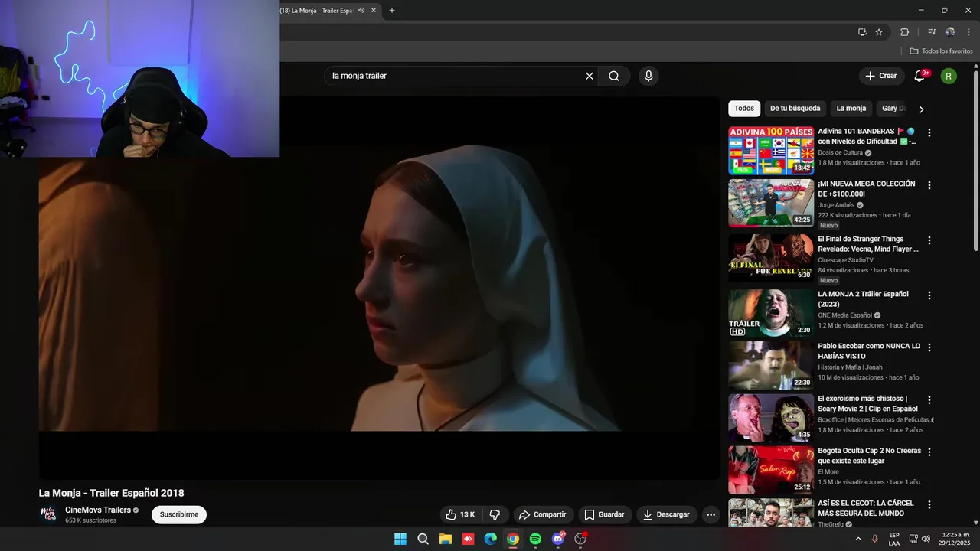Screen dimensions: 980x551
Task: Open Adivina 101 BANDERAS video thumbnail
Action: pos(771,151)
